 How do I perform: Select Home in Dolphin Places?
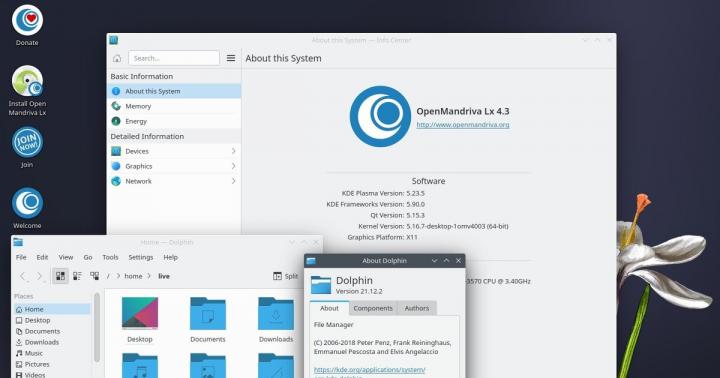[52, 309]
